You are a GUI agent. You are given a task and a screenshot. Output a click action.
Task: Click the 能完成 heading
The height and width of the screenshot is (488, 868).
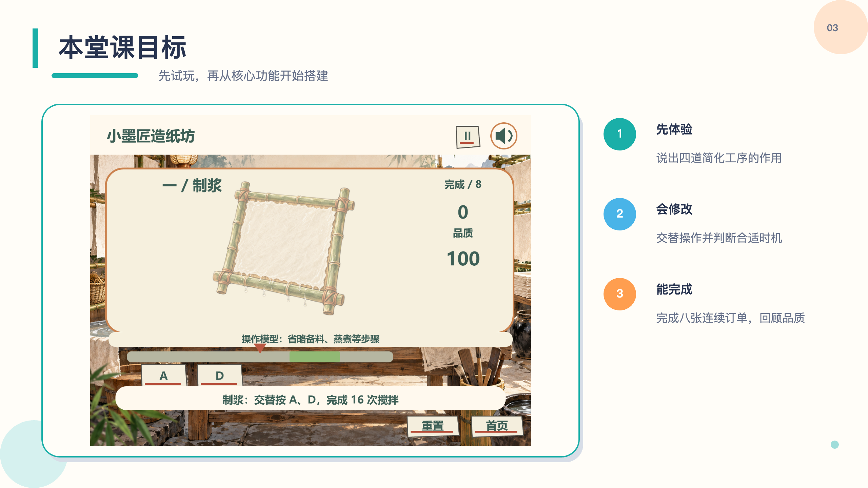(674, 289)
